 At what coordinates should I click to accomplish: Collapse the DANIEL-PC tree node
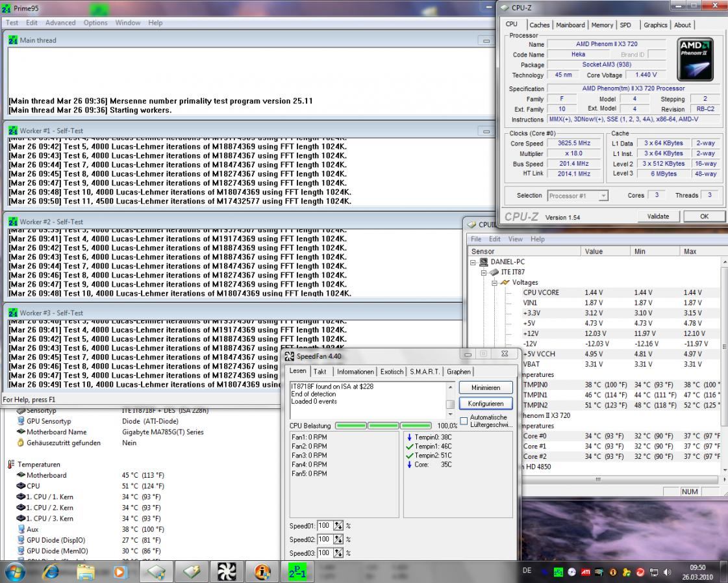point(473,263)
